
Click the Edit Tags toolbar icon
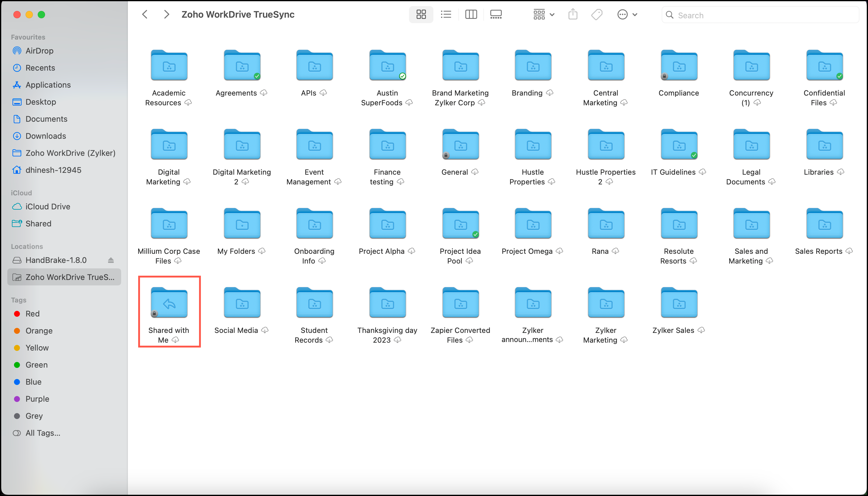[597, 15]
